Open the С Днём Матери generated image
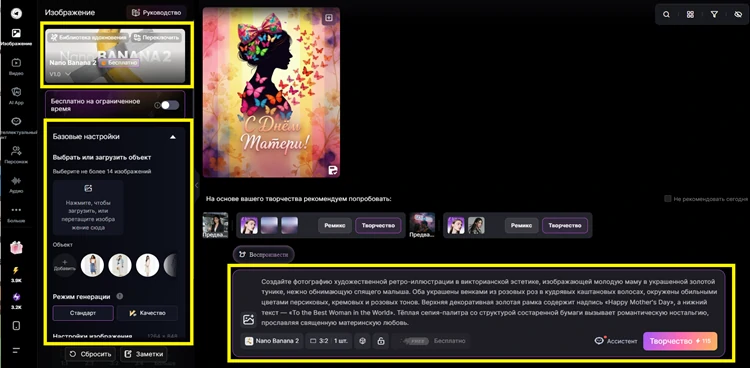The height and width of the screenshot is (368, 750). coord(271,92)
